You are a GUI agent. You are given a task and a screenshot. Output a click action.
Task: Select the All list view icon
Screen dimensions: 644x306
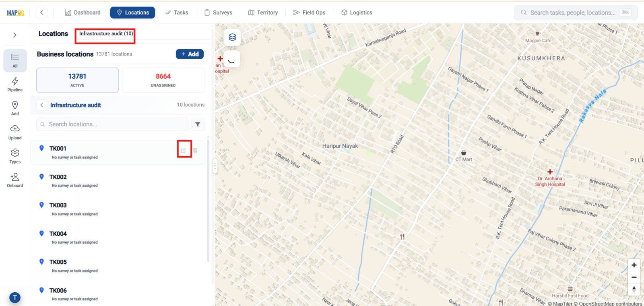(15, 60)
